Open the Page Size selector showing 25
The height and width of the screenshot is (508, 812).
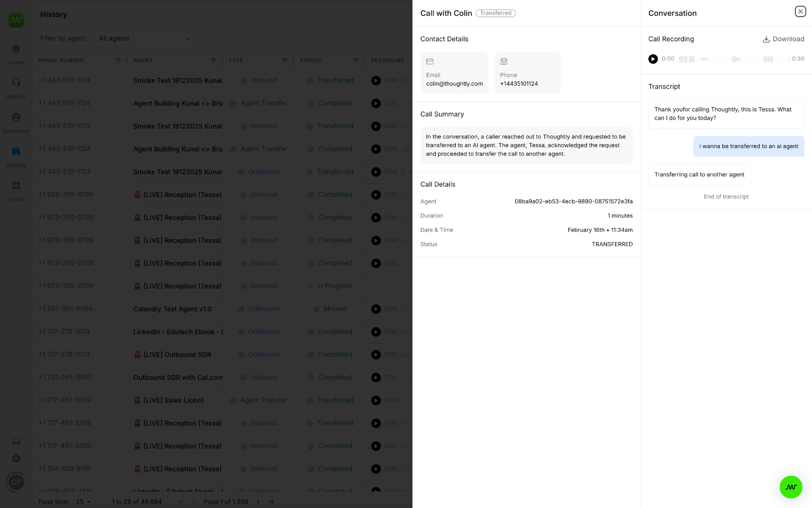[82, 501]
